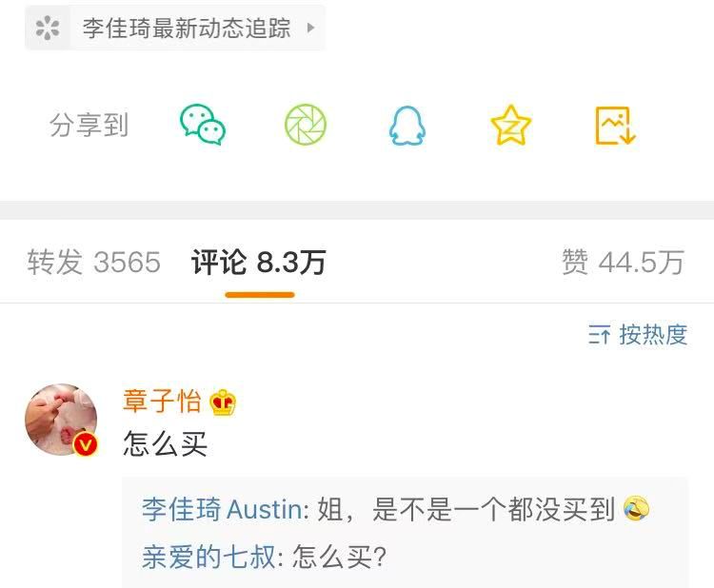Like the post via 赞 44.5万
Viewport: 714px width, 588px height.
click(623, 263)
